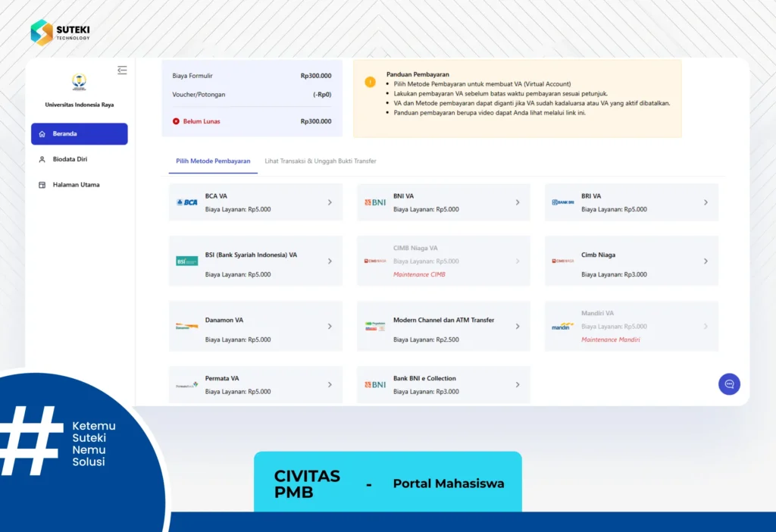The width and height of the screenshot is (776, 532).
Task: Click Biaya Layanan Rp2.500 text
Action: pos(426,340)
